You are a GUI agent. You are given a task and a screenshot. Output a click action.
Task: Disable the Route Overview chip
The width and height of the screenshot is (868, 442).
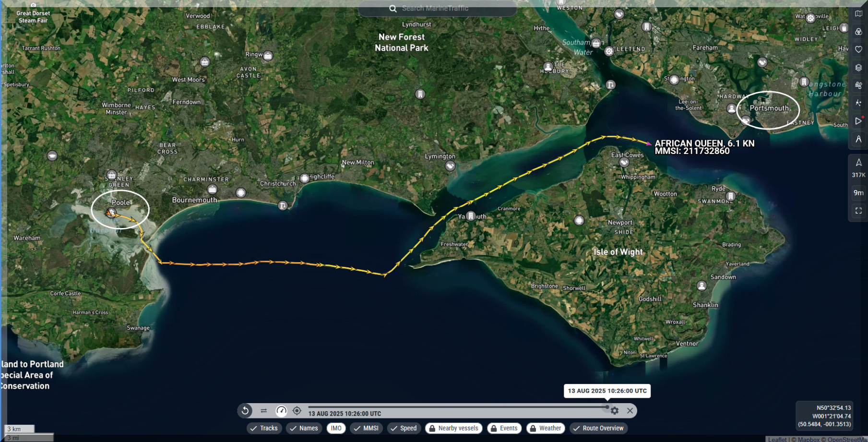point(598,428)
